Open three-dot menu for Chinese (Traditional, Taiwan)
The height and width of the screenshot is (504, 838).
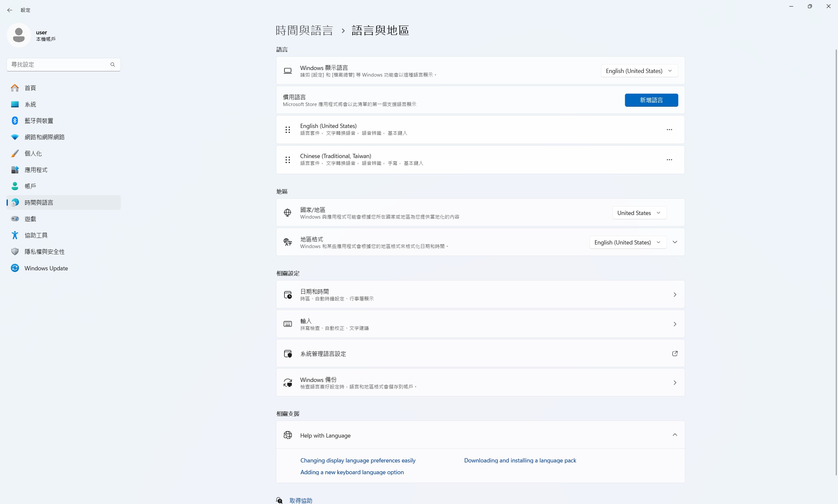(x=669, y=160)
